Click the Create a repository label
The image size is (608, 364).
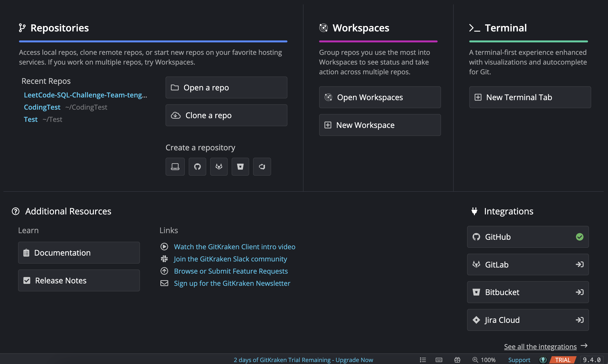(x=200, y=147)
